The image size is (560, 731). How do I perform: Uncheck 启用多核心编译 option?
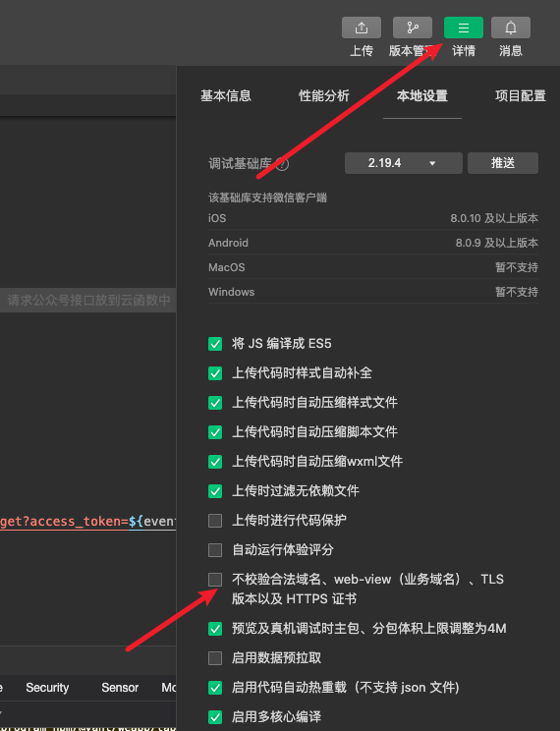[x=215, y=717]
